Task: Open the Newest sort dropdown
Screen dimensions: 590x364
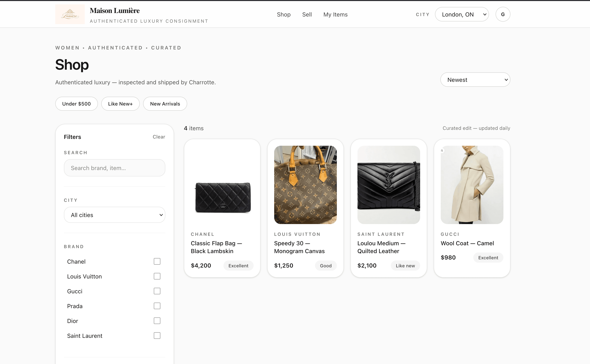Action: point(475,80)
